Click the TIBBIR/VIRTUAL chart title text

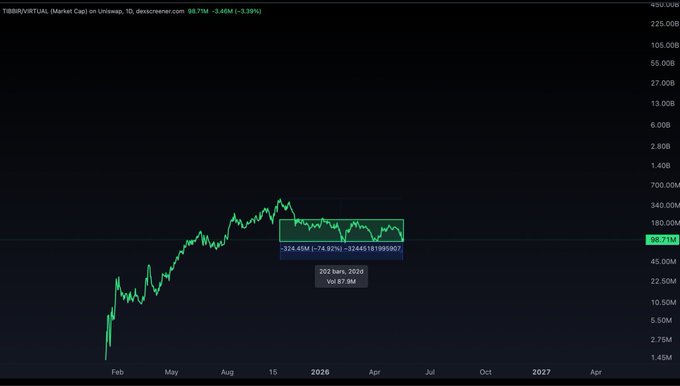(94, 11)
